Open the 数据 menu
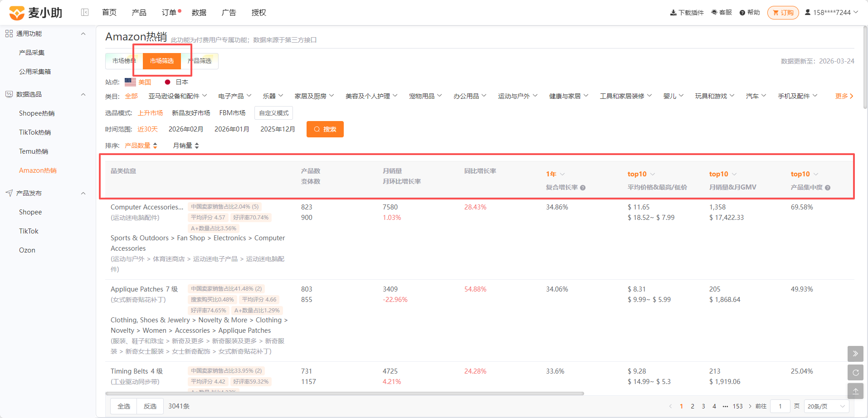 click(x=199, y=12)
